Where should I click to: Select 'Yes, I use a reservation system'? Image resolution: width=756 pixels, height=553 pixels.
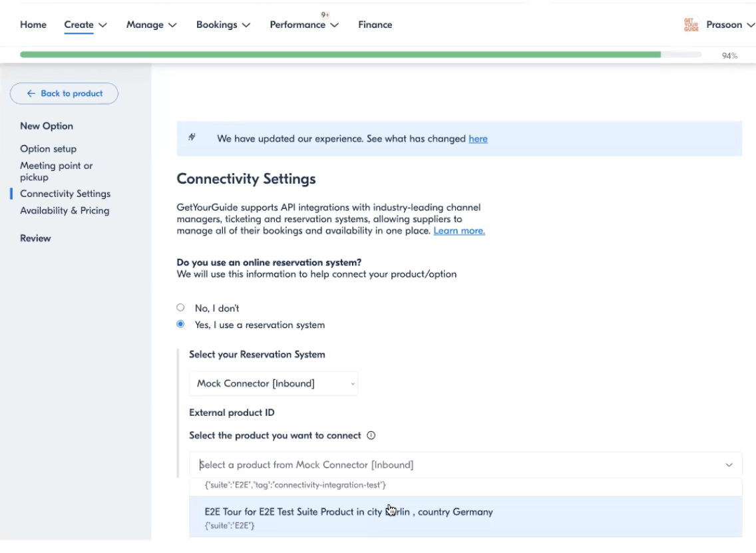pyautogui.click(x=180, y=324)
